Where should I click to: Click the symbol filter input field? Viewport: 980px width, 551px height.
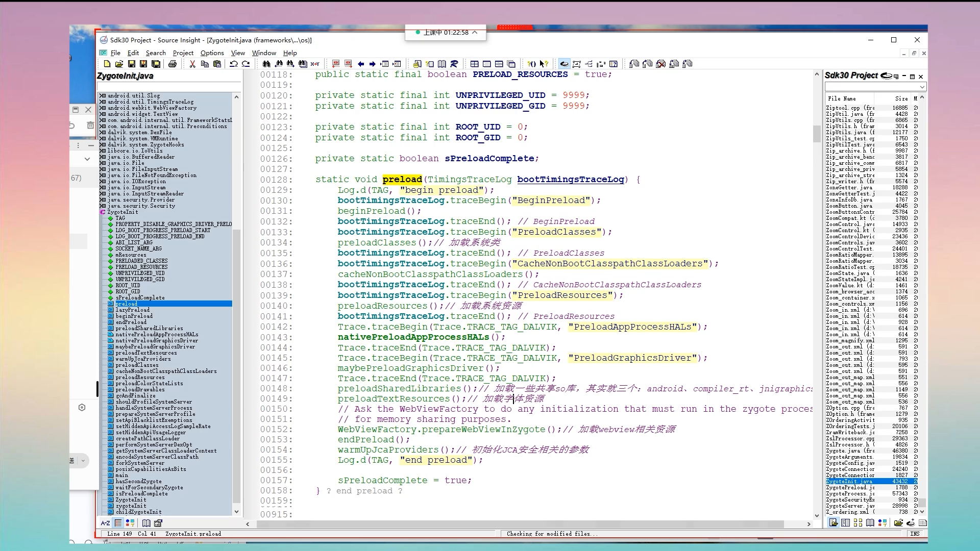[168, 86]
